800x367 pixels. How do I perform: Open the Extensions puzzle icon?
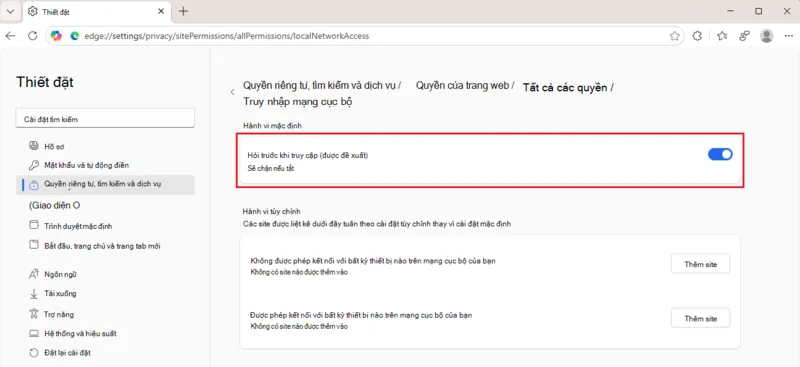[x=697, y=36]
